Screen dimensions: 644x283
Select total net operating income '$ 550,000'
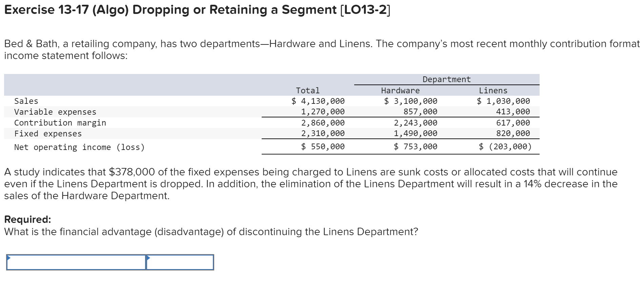tap(323, 147)
